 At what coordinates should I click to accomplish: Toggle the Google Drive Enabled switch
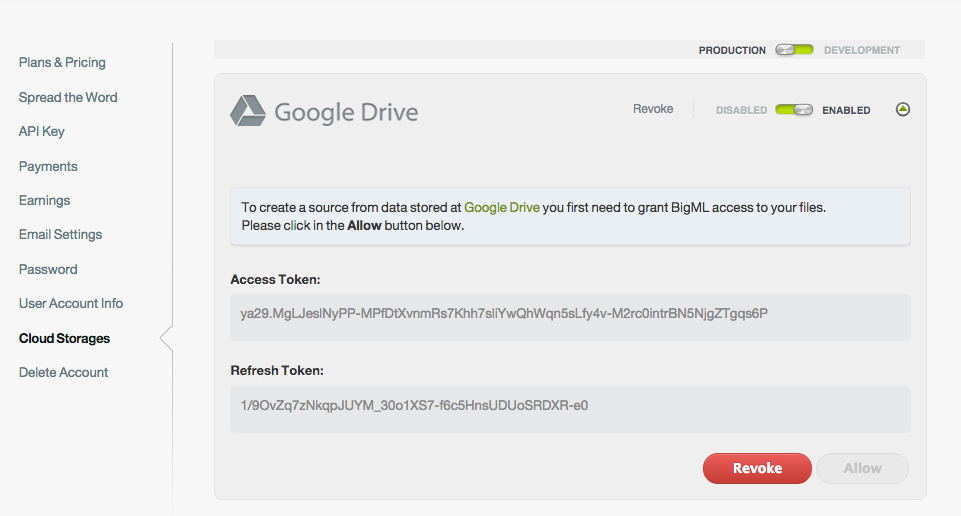[x=794, y=110]
